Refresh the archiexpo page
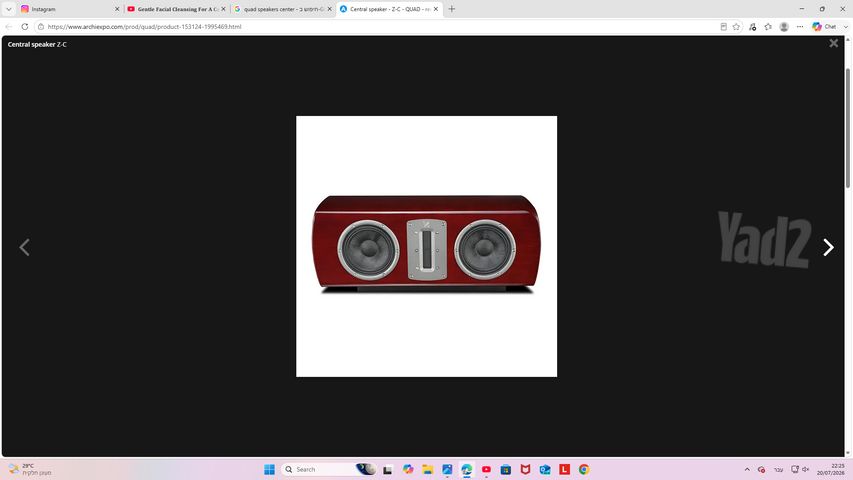 coord(24,26)
